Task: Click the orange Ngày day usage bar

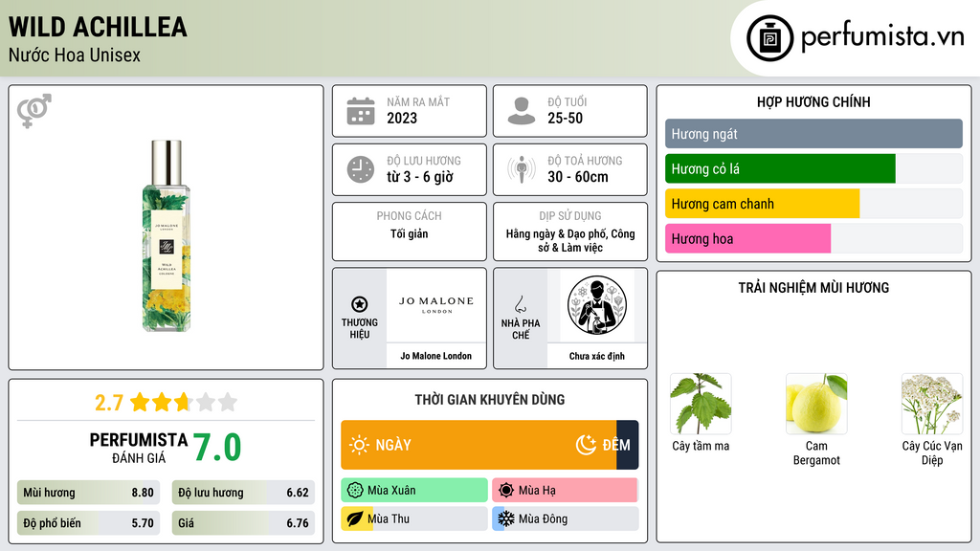Action: coord(479,445)
